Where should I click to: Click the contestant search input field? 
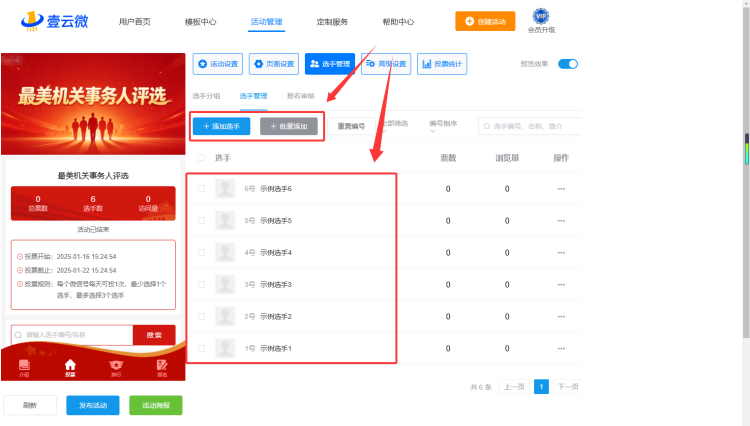530,126
